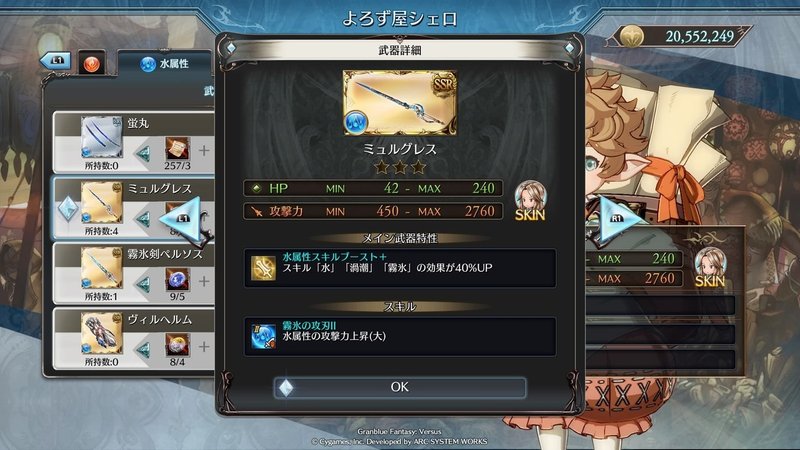Click the left arrow on 蛍丸 row
800x450 pixels.
click(x=143, y=153)
